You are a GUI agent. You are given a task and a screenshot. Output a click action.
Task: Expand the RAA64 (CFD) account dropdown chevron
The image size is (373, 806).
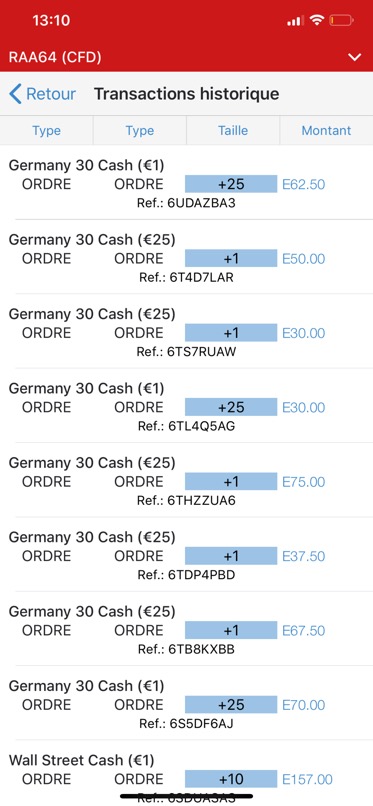[x=355, y=57]
